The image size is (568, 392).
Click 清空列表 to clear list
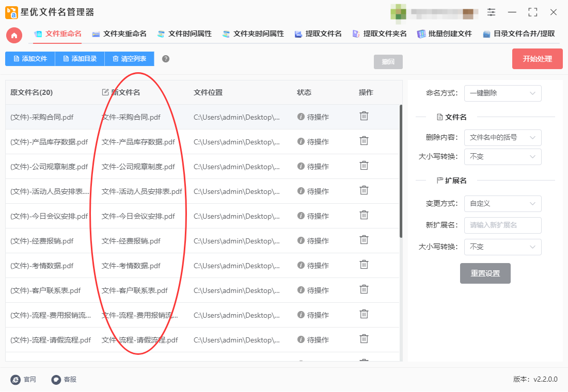(x=129, y=59)
